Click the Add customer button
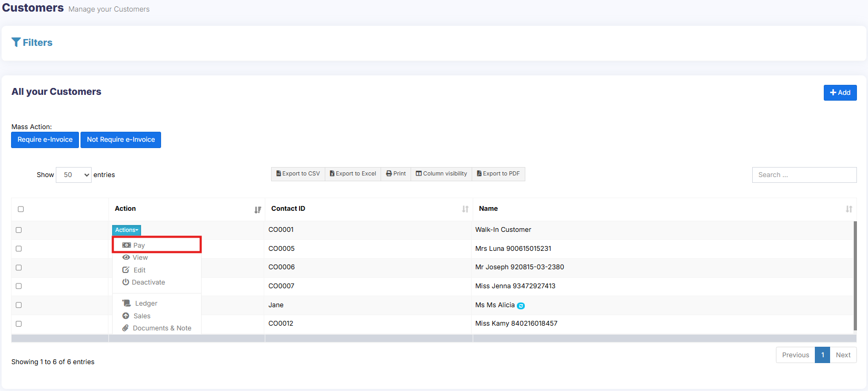This screenshot has height=391, width=868. 840,93
